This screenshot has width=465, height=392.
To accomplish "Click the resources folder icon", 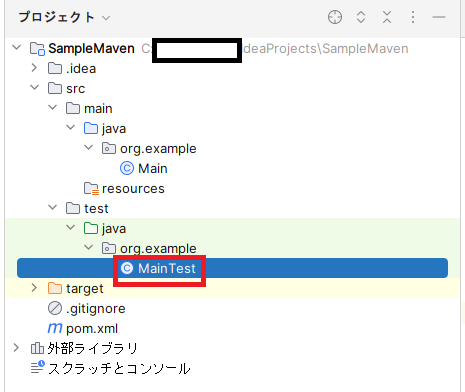I will [x=91, y=189].
